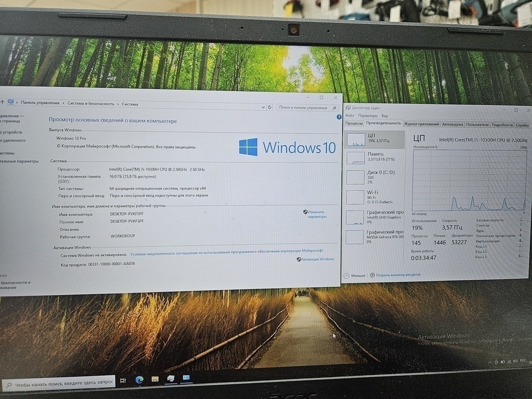The height and width of the screenshot is (399, 532).
Task: Click Система breadcrumb item
Action: pyautogui.click(x=130, y=104)
